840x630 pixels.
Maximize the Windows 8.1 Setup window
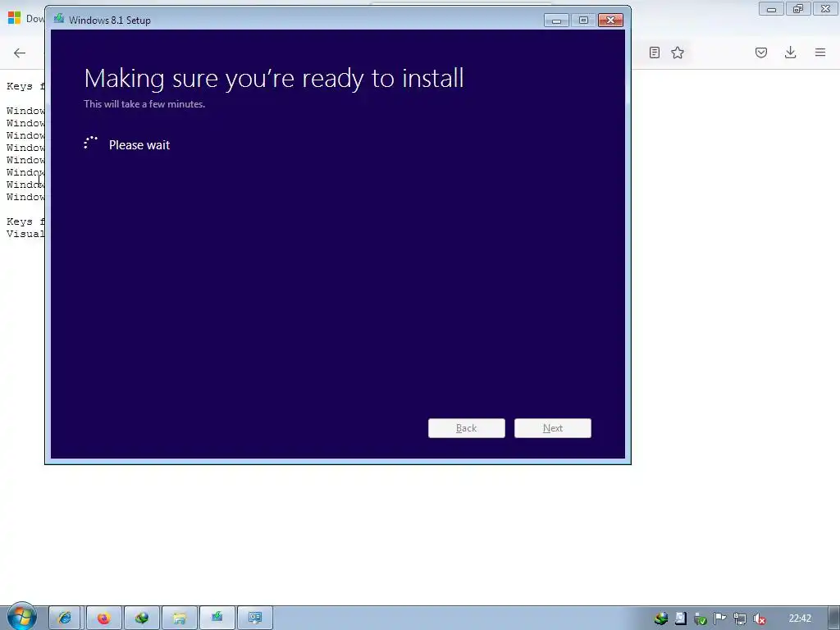[583, 21]
